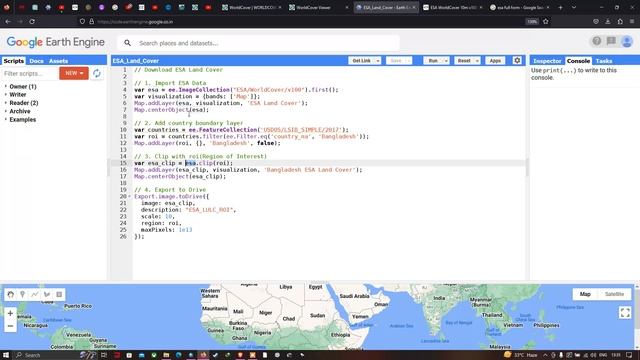The image size is (640, 360).
Task: Switch to the Tasks tab
Action: click(x=604, y=61)
